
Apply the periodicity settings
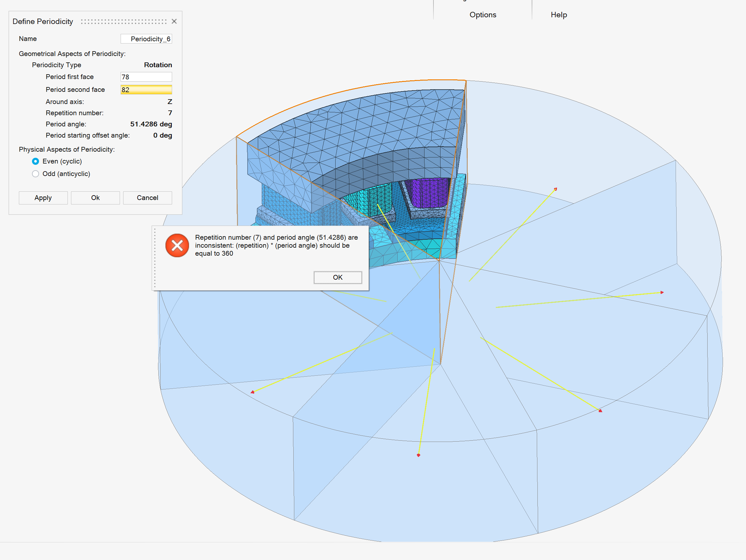[x=43, y=198]
